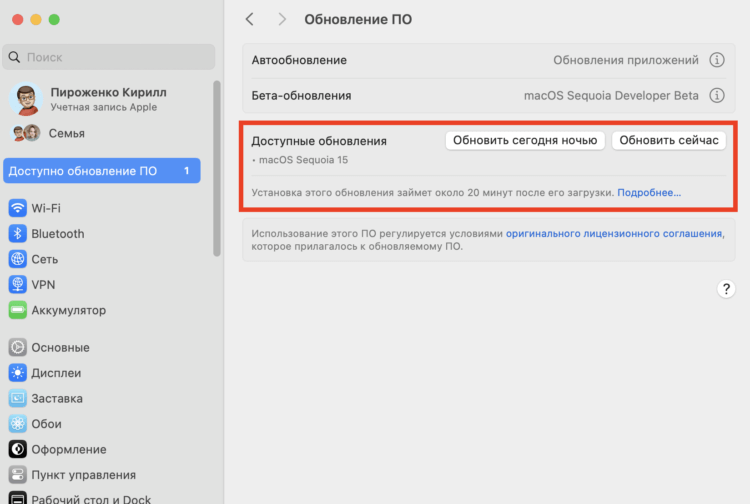
Task: Open Пункт управления section label
Action: (x=84, y=474)
